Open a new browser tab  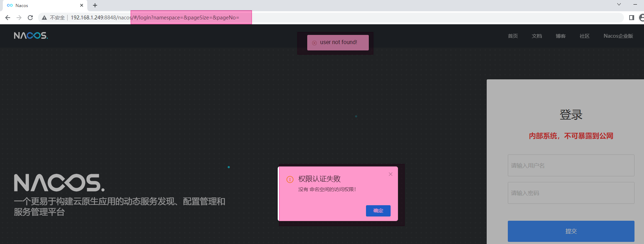pyautogui.click(x=95, y=5)
